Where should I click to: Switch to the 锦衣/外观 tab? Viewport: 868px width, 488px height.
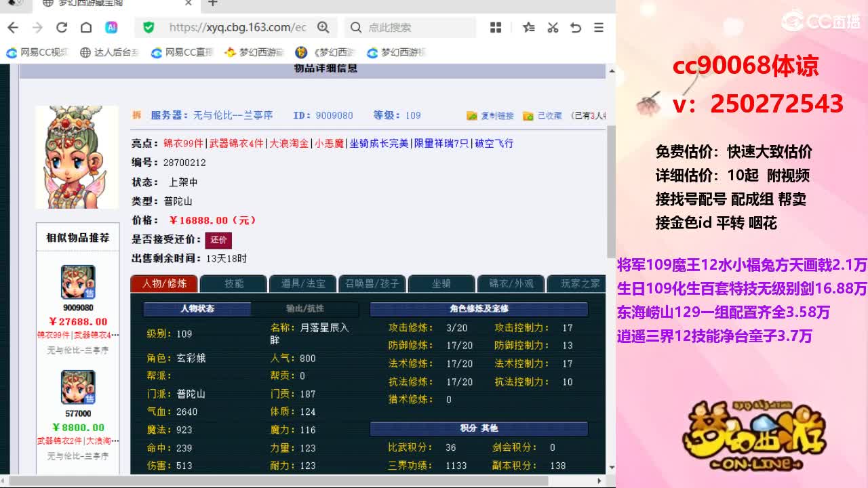pos(511,283)
